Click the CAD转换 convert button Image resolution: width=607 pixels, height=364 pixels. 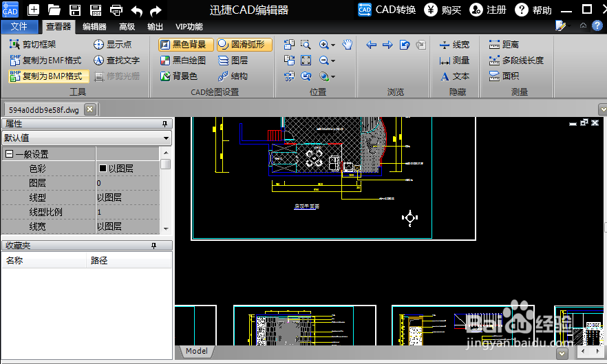387,10
